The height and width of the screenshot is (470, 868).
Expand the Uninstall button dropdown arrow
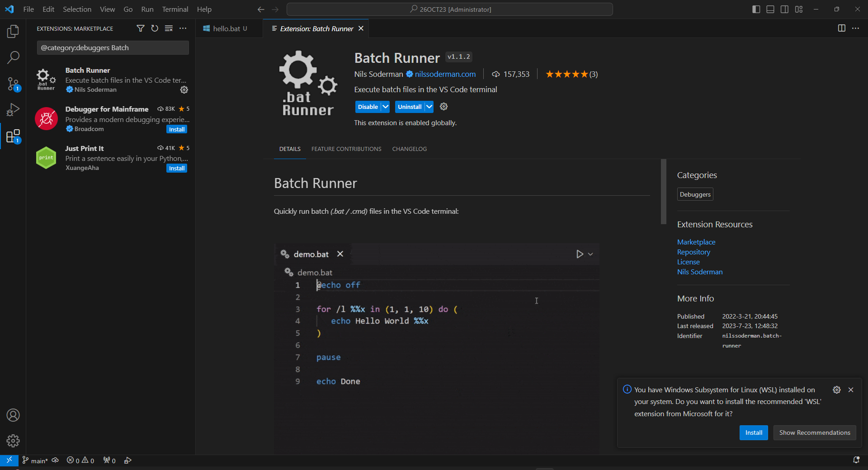pyautogui.click(x=429, y=107)
